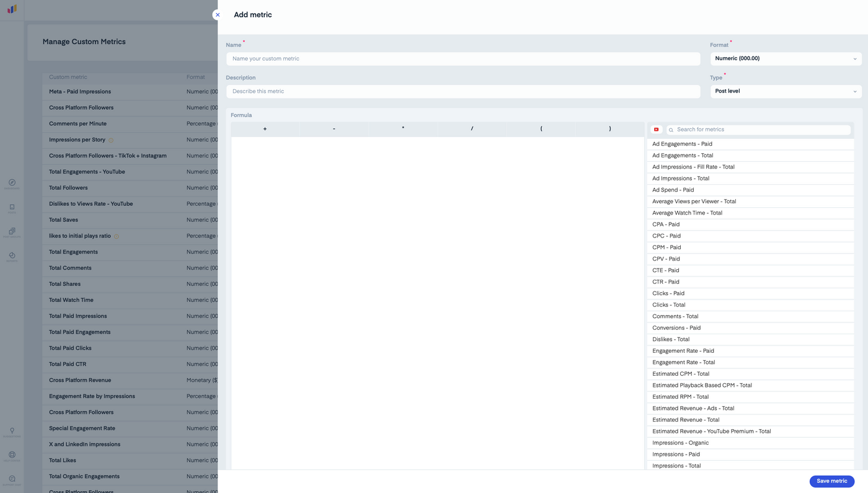Add Impressions - Organic metric
Viewport: 868px width, 493px height.
[x=750, y=443]
